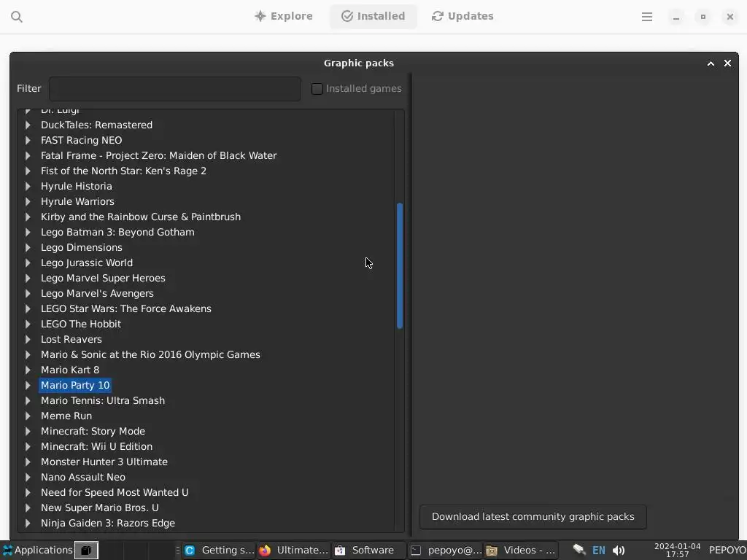747x560 pixels.
Task: Click the network tray icon
Action: [578, 550]
